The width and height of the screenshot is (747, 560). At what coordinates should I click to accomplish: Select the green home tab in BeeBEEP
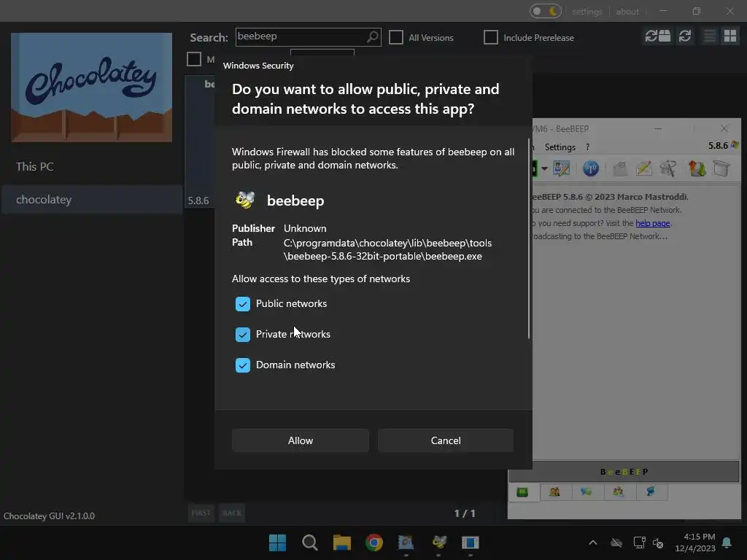pos(522,492)
